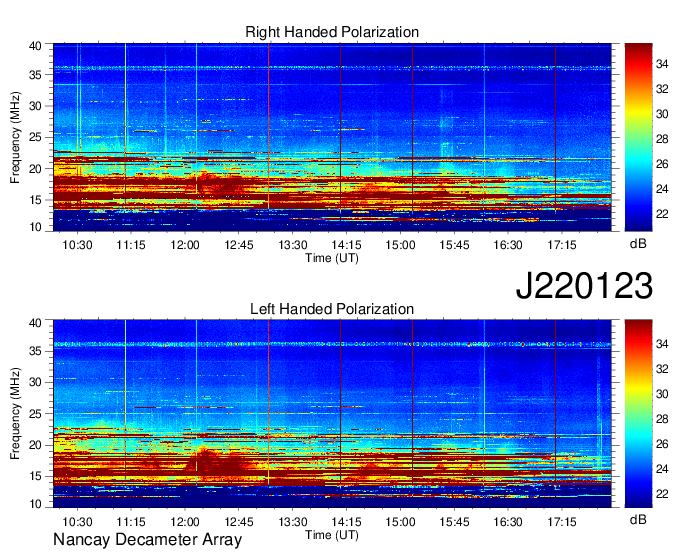Viewport: 680px width, 552px height.
Task: Click the 10 MHz tick of Right Handed plot
Action: 35,227
